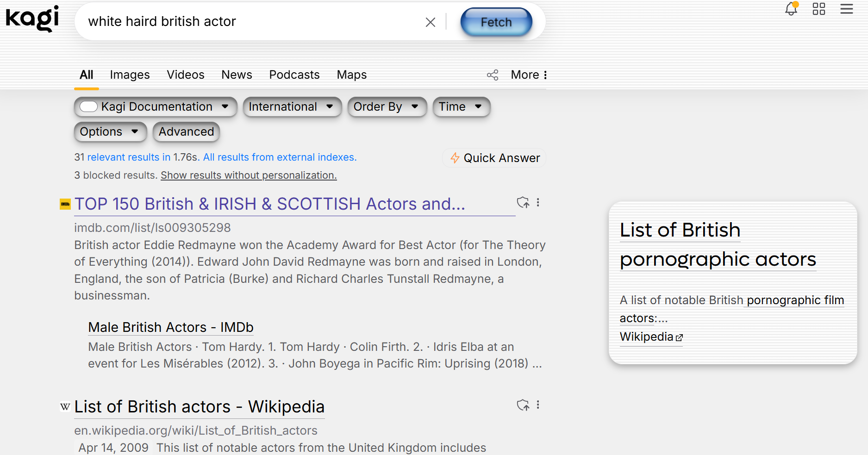Switch to the Podcasts tab
This screenshot has height=455, width=868.
[x=294, y=75]
